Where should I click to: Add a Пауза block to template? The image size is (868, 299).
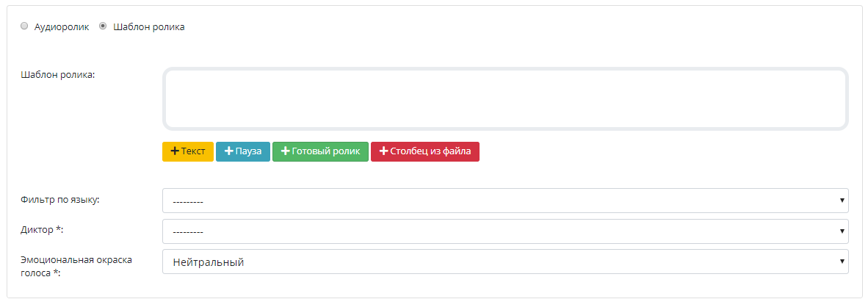click(243, 152)
